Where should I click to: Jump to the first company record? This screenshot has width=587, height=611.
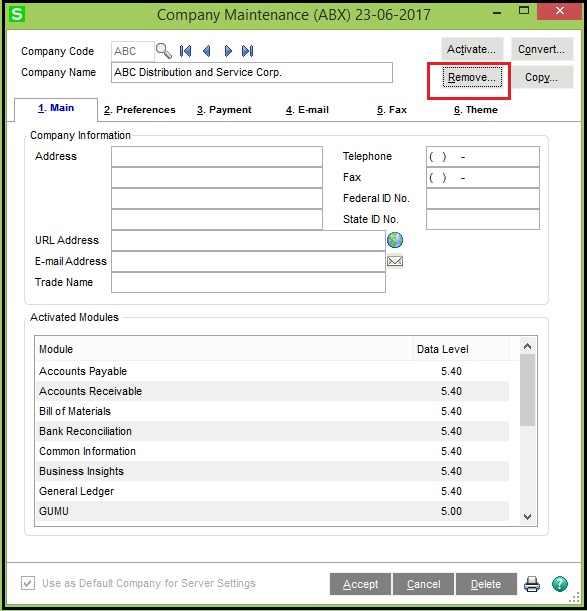coord(186,51)
